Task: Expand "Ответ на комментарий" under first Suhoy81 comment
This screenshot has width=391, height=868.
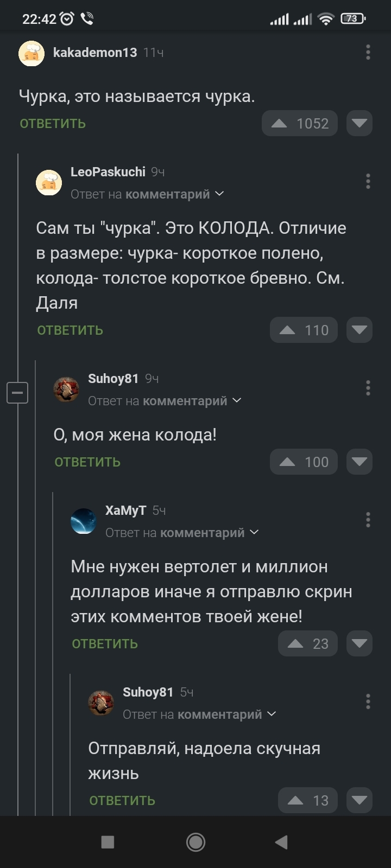Action: [x=165, y=401]
